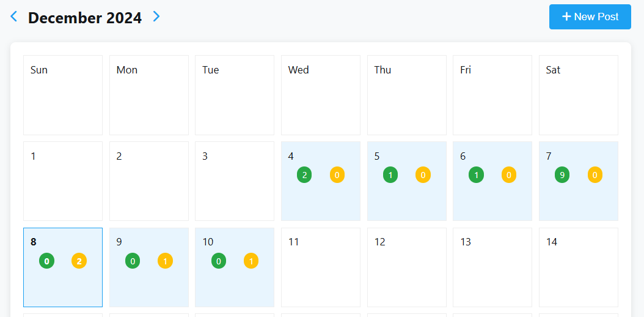Select the December 8 day cell

63,267
